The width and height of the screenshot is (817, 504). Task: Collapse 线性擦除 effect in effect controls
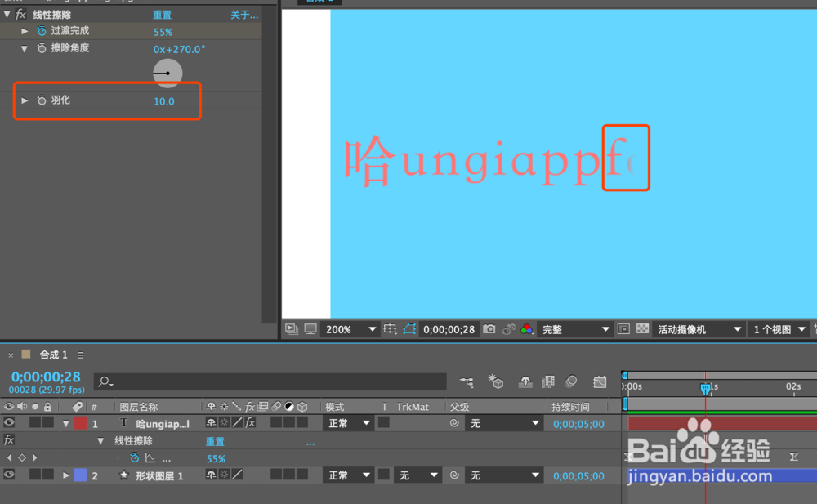7,15
